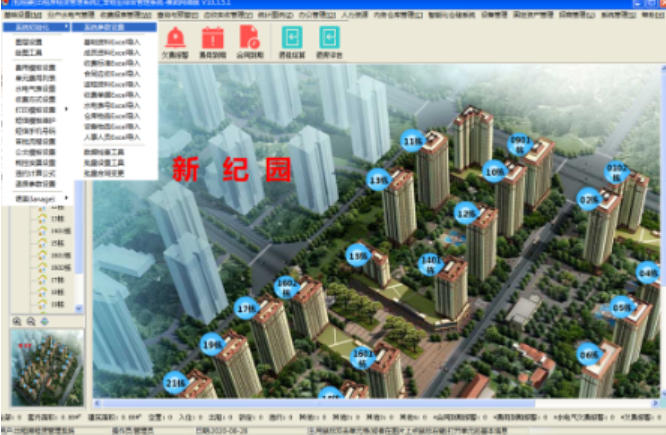Viewport: 666px width, 435px height.
Task: Click the red bell 欠费报警 toolbar icon
Action: coord(175,37)
